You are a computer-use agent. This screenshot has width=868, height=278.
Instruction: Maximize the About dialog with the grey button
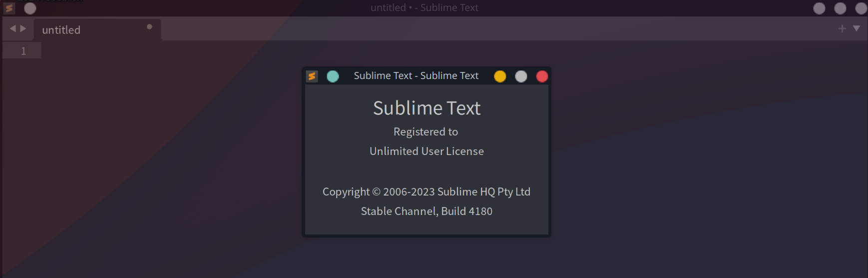pos(521,76)
